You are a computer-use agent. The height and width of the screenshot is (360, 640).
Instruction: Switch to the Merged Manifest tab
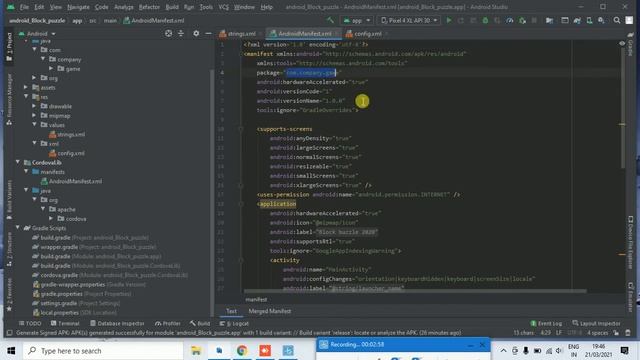coord(270,311)
